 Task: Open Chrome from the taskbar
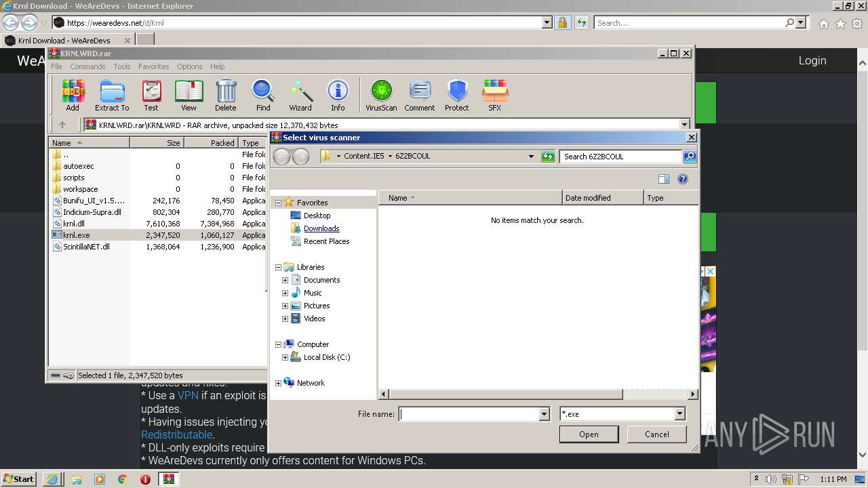[123, 479]
